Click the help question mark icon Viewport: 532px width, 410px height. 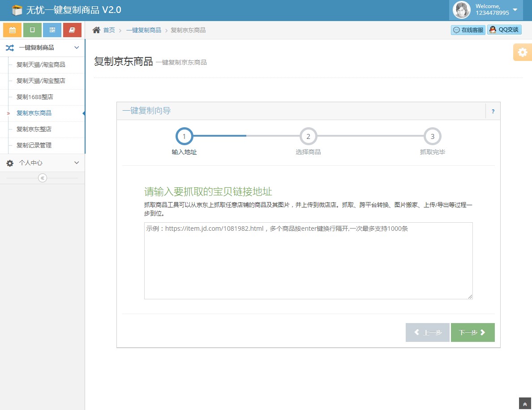coord(493,111)
